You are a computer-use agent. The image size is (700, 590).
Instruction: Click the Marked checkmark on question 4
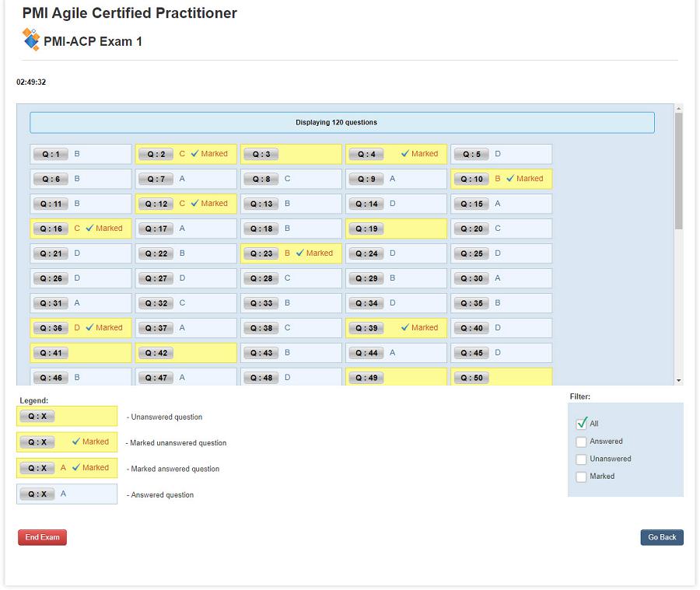pyautogui.click(x=405, y=154)
